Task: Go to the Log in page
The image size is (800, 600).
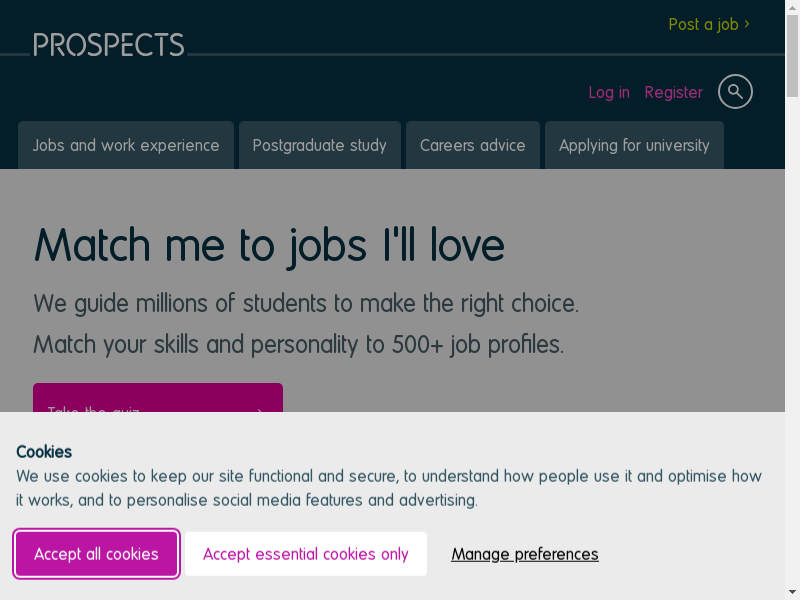Action: click(609, 92)
